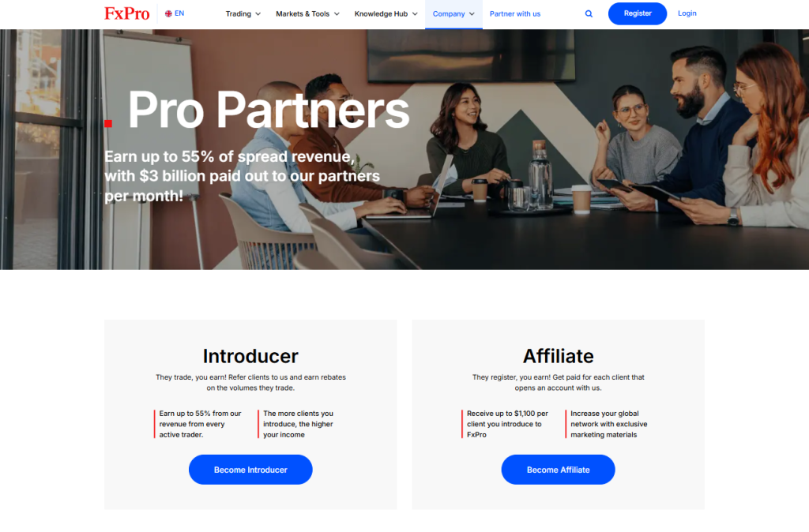The image size is (809, 532).
Task: Click the Introducer card heading
Action: pos(250,356)
